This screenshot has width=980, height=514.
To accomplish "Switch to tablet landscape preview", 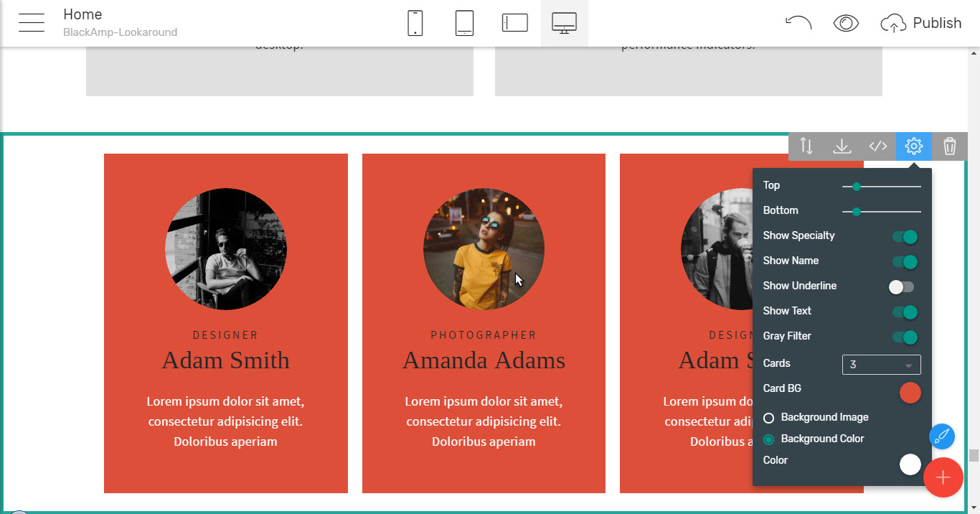I will coord(514,23).
